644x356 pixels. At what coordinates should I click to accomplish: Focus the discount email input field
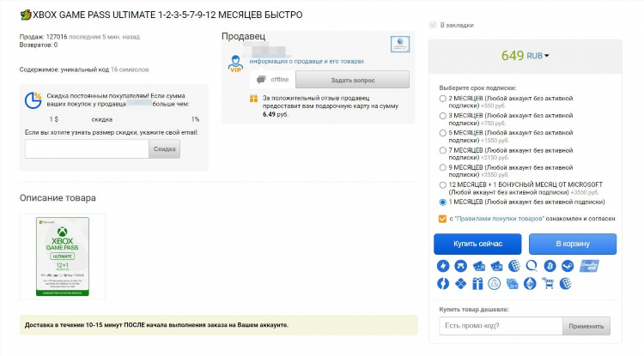(87, 149)
